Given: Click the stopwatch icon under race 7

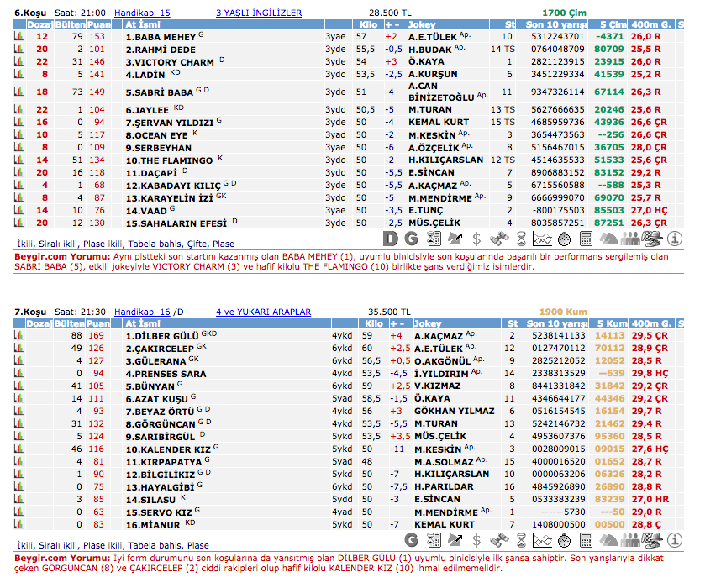Looking at the screenshot, I should tap(565, 540).
